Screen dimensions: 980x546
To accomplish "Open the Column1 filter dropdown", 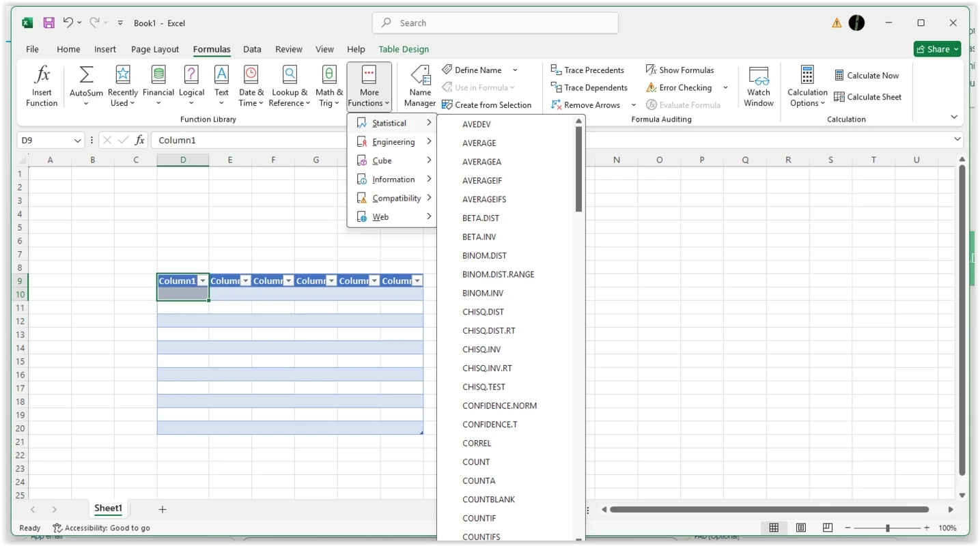I will click(x=202, y=281).
